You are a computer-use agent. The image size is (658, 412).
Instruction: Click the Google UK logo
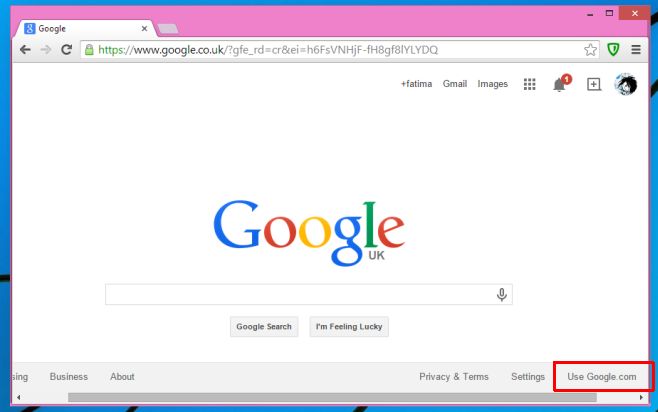coord(309,233)
